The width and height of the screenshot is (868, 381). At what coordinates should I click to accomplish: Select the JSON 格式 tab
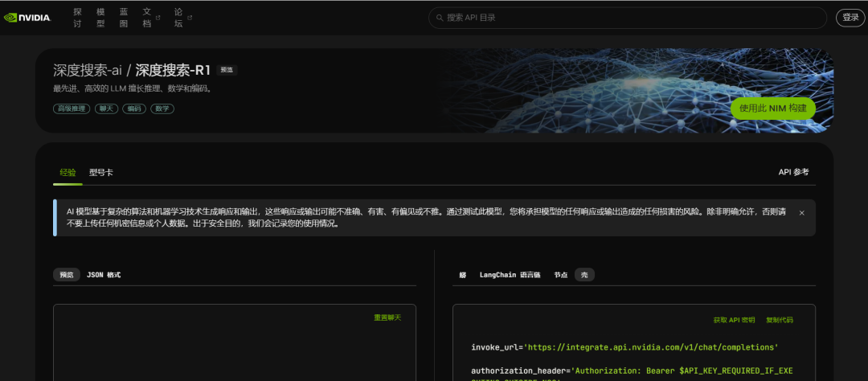(x=104, y=275)
